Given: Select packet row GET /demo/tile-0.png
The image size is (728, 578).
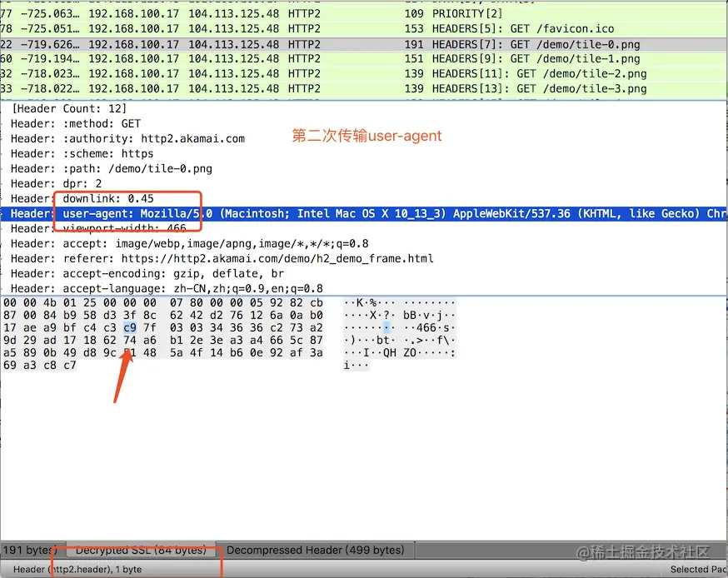Looking at the screenshot, I should (364, 44).
